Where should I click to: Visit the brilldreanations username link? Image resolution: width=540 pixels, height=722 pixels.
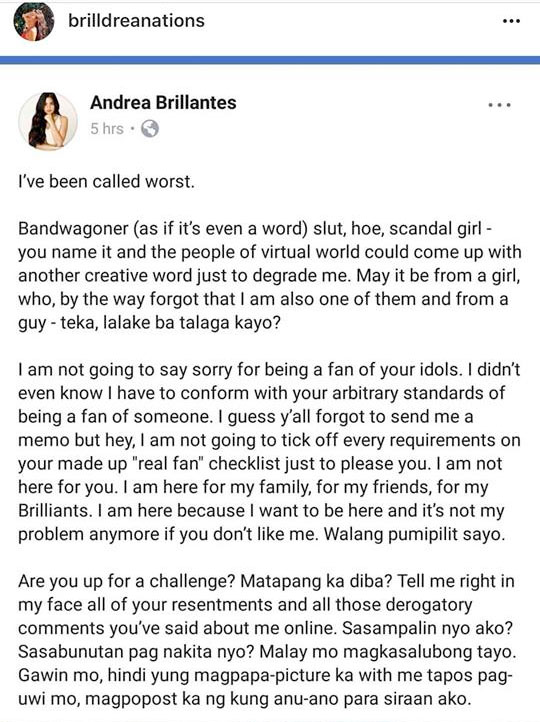point(136,21)
